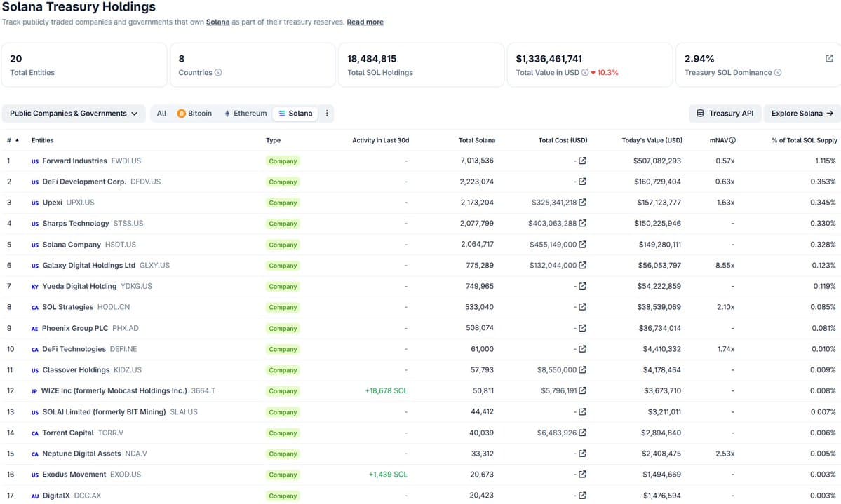Click Forward Industries 7,013,536 Solana value
The height and width of the screenshot is (504, 841).
point(477,161)
